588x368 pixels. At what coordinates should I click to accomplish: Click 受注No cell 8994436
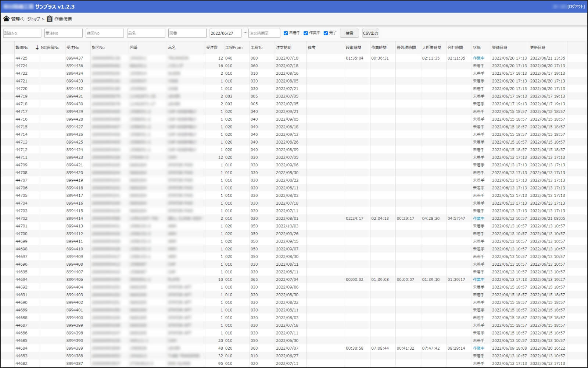click(75, 66)
